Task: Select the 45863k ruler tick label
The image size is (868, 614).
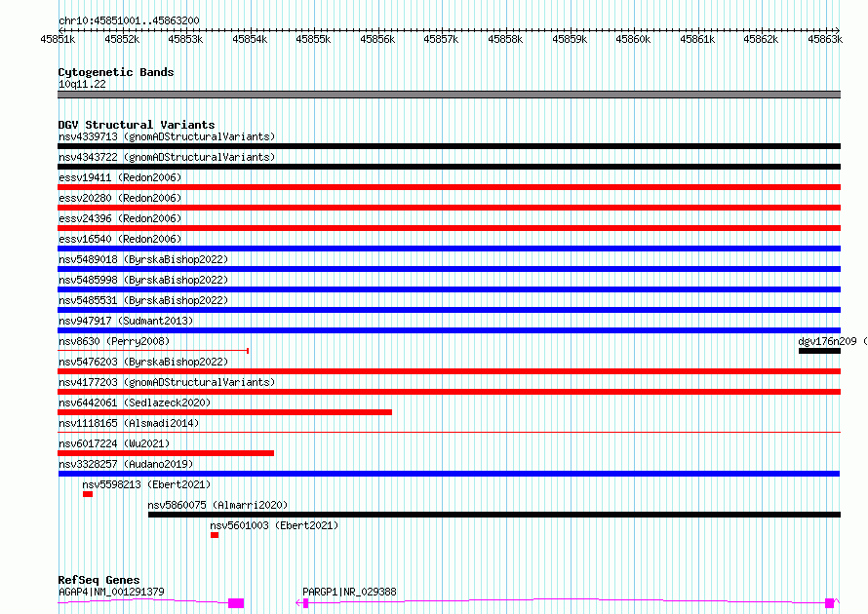Action: click(825, 39)
